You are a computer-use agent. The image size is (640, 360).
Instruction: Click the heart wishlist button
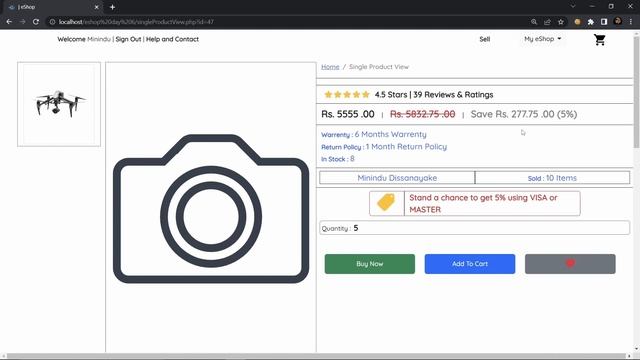tap(570, 264)
